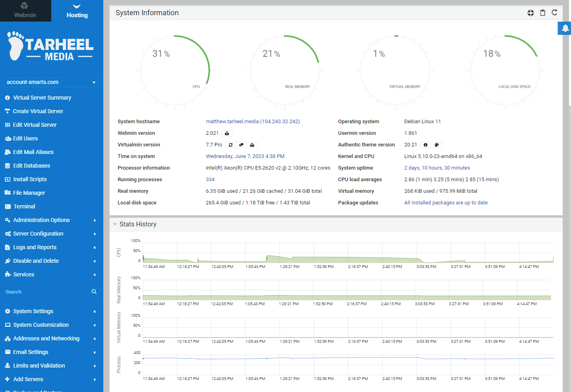571x392 pixels.
Task: Click the Virtual memory value 268 KiB used
Action: 441,191
